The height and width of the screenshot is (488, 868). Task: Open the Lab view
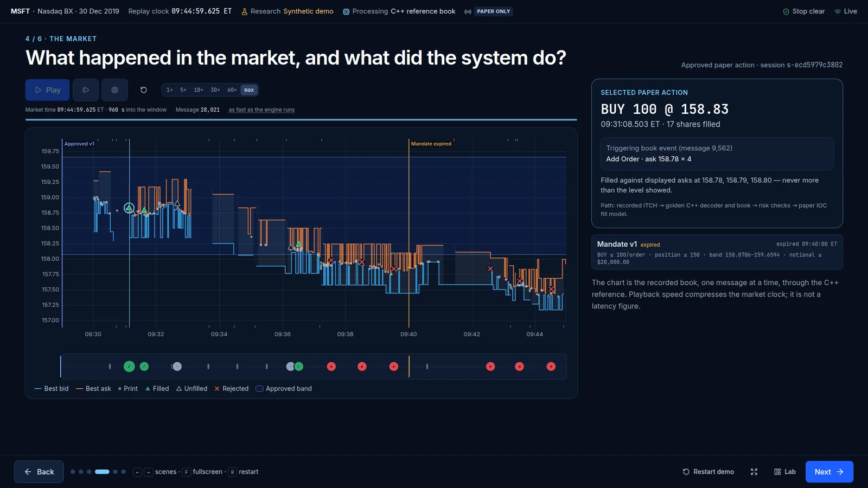[x=785, y=472]
